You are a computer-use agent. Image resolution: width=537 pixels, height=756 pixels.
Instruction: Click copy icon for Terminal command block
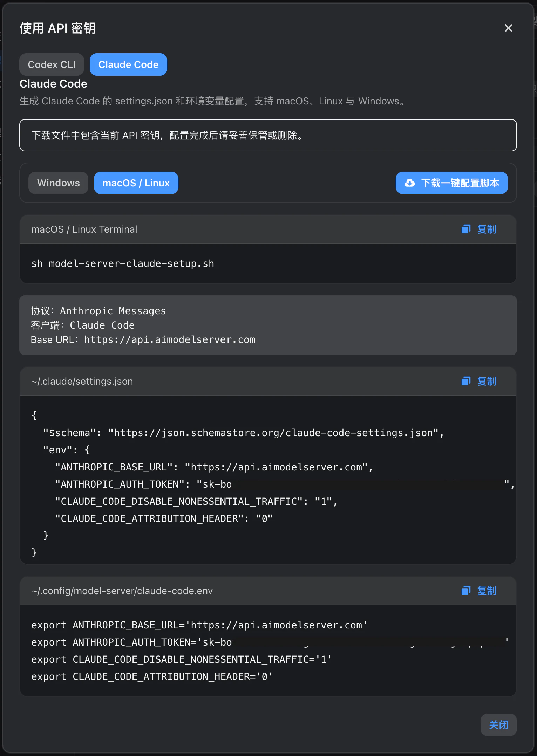pos(466,229)
